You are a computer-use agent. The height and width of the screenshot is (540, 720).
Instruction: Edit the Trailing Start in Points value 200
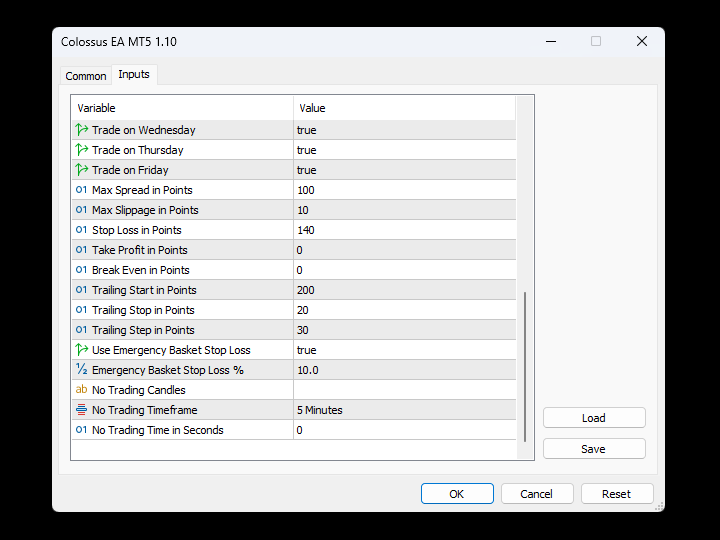tap(405, 290)
